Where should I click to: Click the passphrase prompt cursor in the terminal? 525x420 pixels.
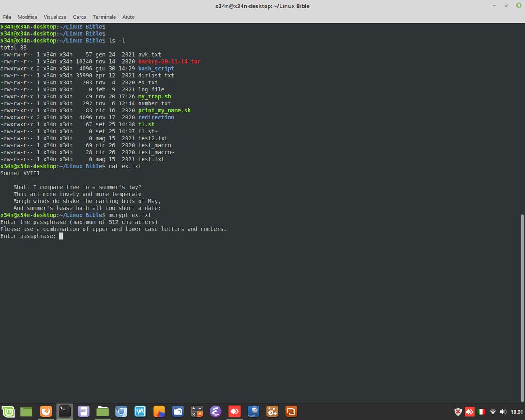click(x=61, y=236)
